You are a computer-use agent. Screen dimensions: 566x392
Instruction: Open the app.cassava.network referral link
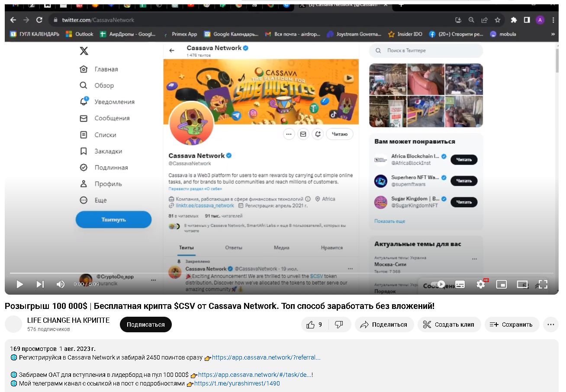(266, 358)
